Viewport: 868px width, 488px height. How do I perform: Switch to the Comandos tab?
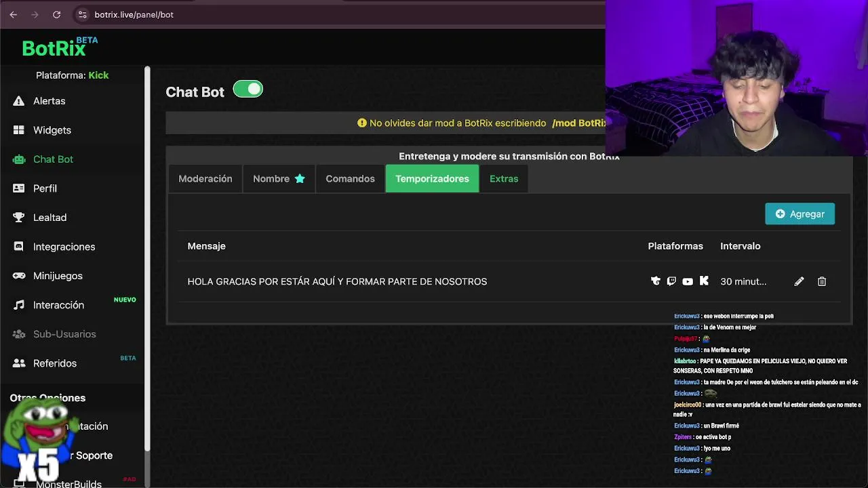coord(350,179)
